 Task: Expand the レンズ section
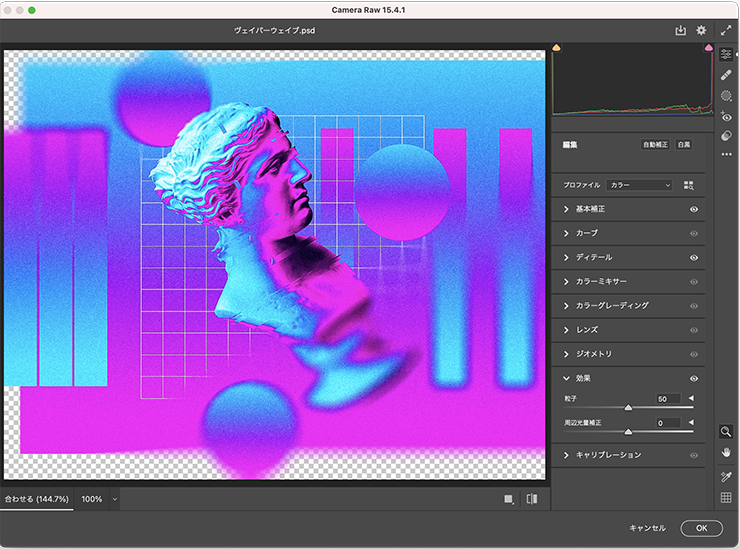(566, 330)
